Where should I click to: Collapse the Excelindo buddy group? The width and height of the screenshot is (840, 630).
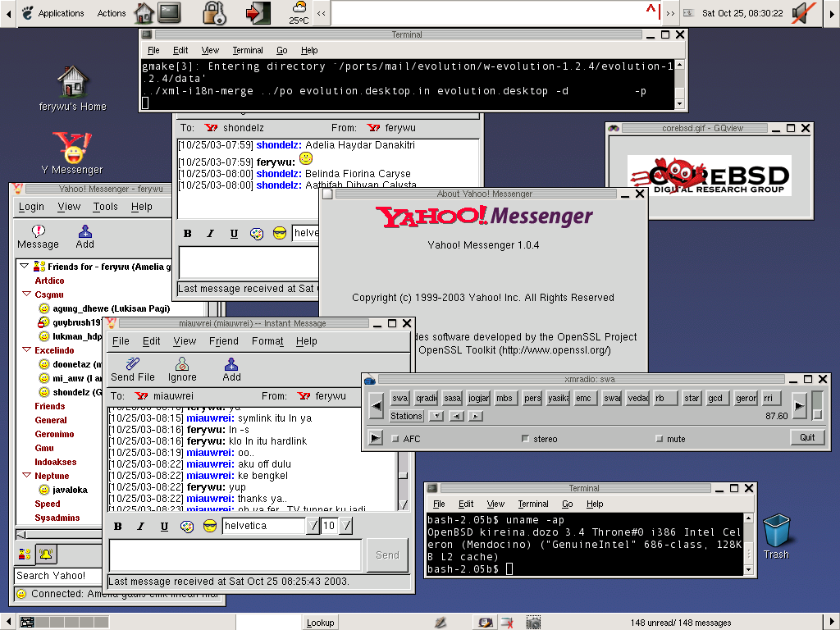pyautogui.click(x=27, y=349)
